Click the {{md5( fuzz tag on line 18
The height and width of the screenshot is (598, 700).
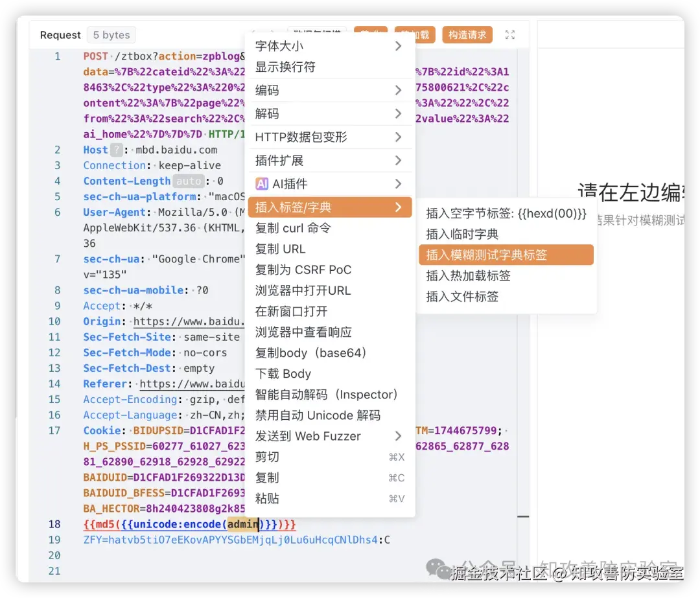coord(101,524)
